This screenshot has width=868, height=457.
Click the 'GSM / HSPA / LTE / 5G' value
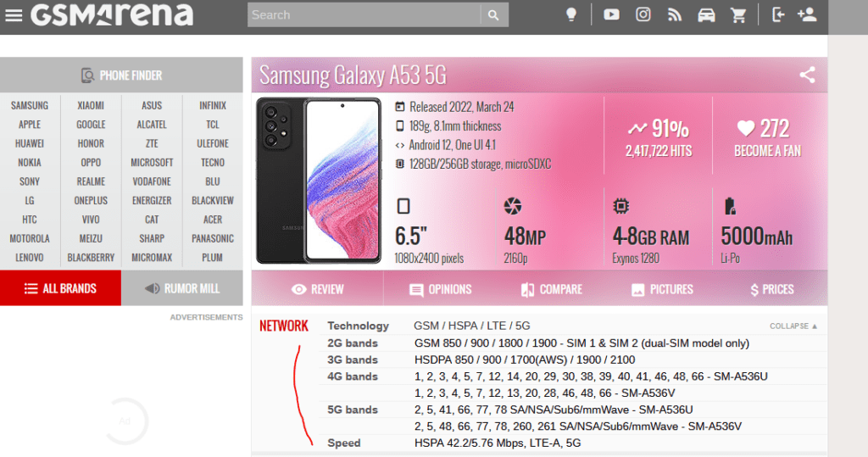[471, 326]
